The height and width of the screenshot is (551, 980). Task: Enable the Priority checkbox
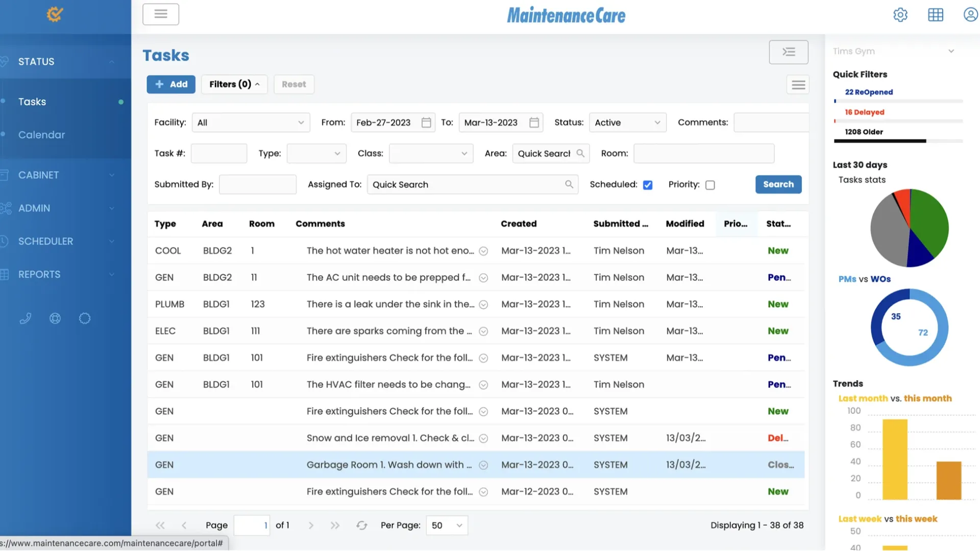(709, 185)
